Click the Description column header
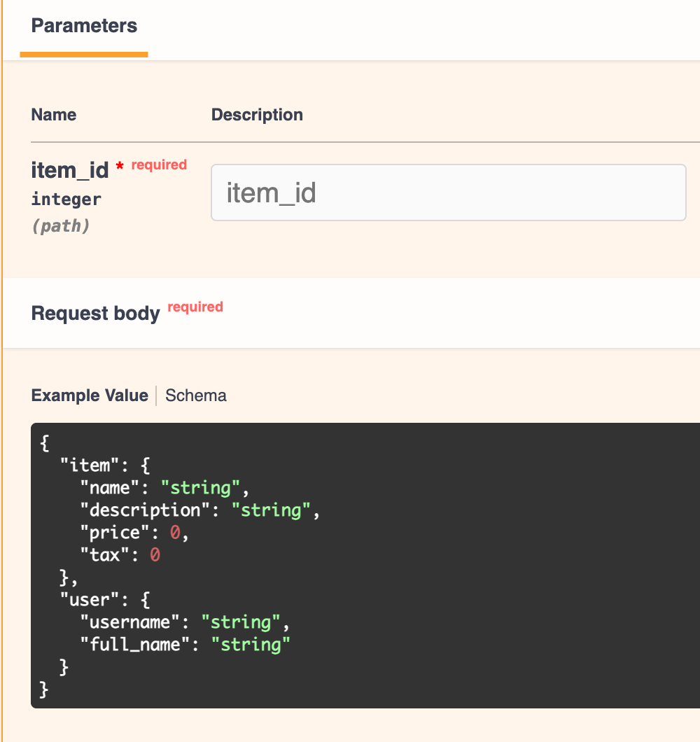Screen dimensions: 700x742 257,115
